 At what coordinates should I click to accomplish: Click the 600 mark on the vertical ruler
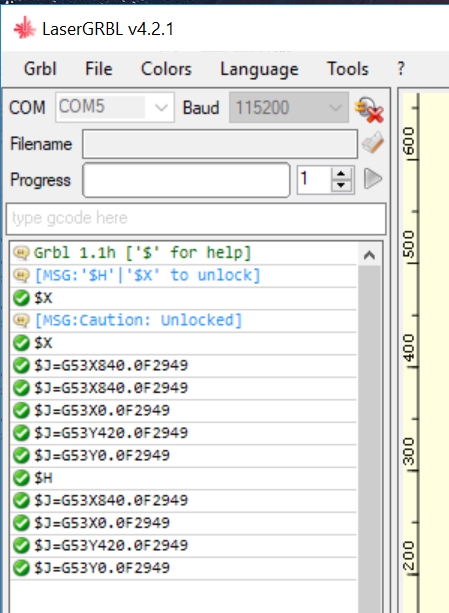pos(409,141)
